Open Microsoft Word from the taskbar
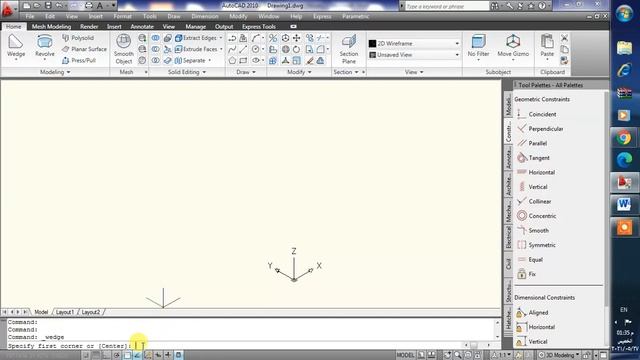Viewport: 640px width, 360px height. coord(624,204)
